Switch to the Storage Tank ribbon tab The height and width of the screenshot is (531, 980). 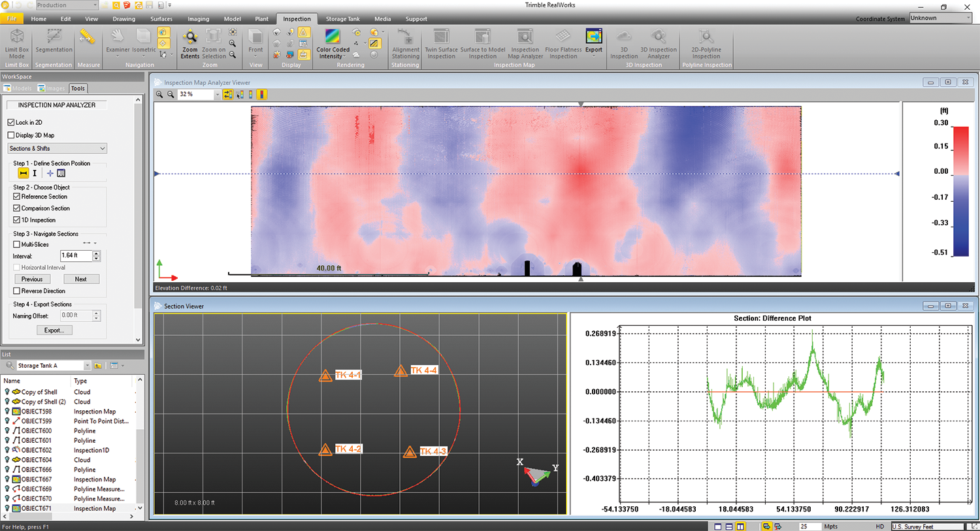[x=342, y=19]
